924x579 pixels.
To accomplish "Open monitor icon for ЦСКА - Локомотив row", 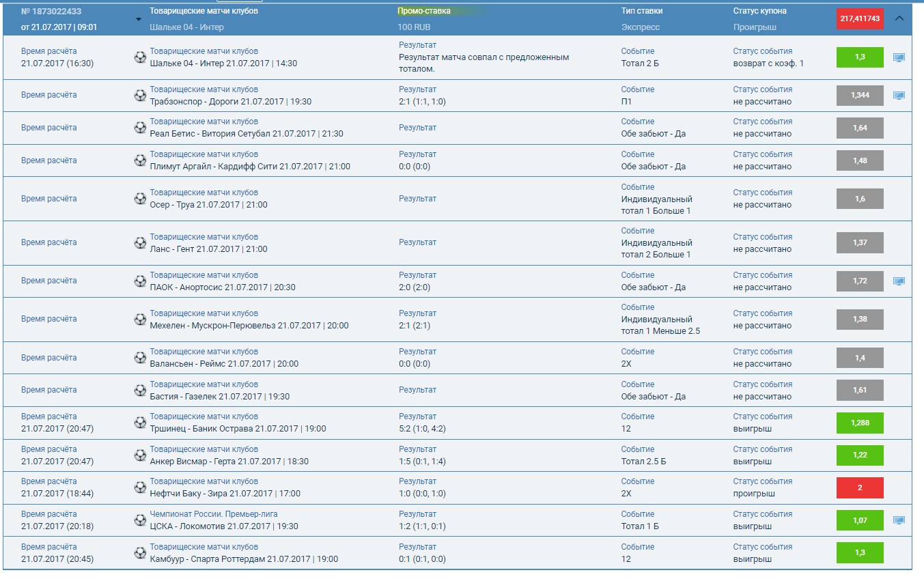I will point(899,520).
